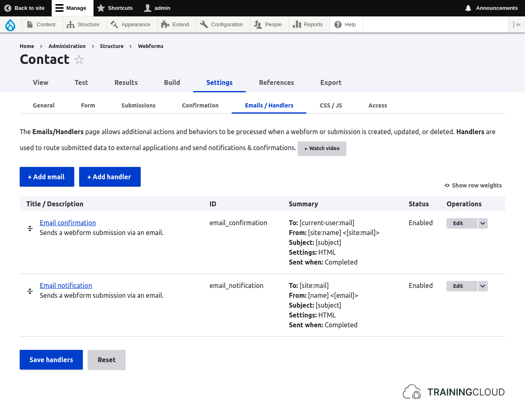
Task: Click Save handlers button
Action: (51, 360)
